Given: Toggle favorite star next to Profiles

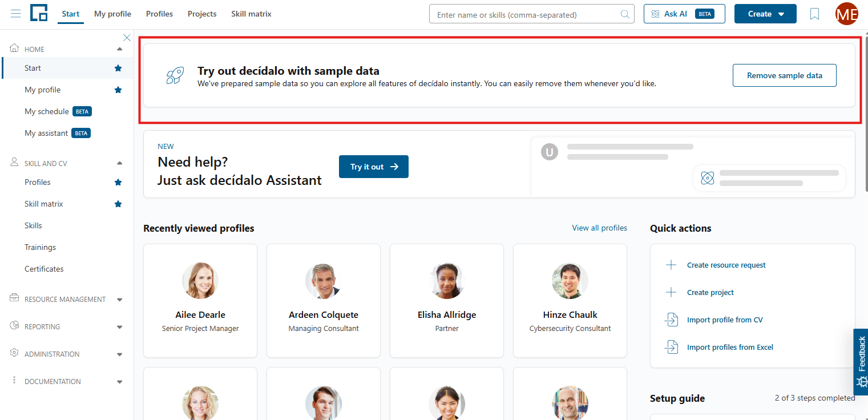Looking at the screenshot, I should (118, 182).
